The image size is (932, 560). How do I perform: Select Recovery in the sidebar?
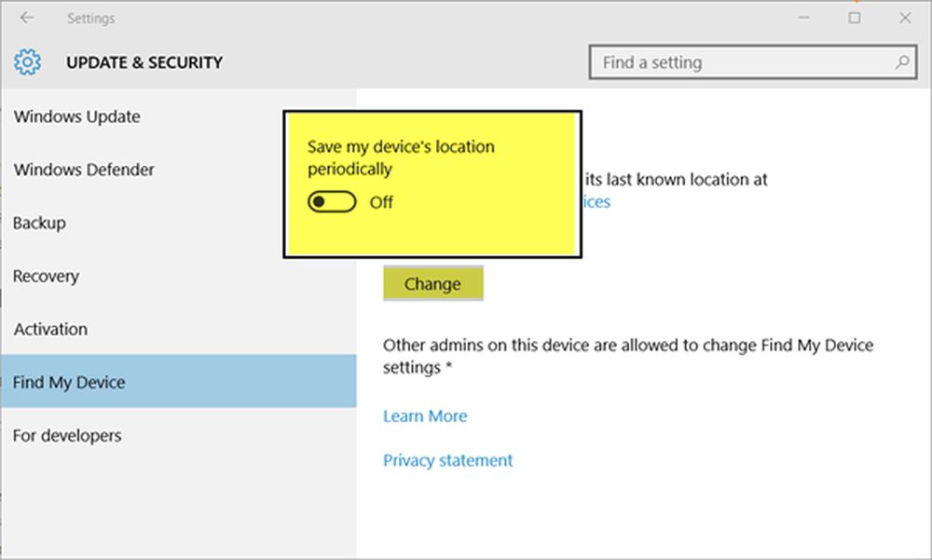tap(178, 276)
